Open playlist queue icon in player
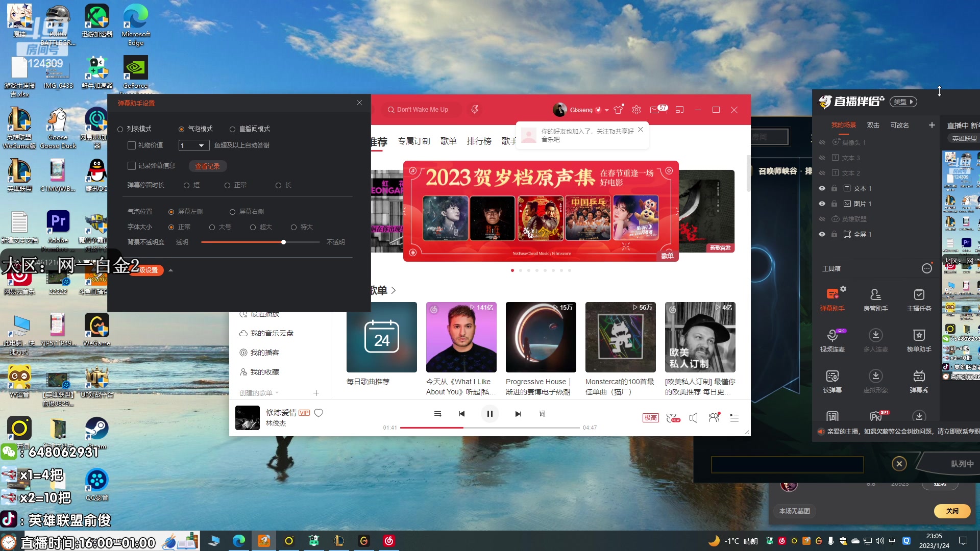 click(x=734, y=418)
